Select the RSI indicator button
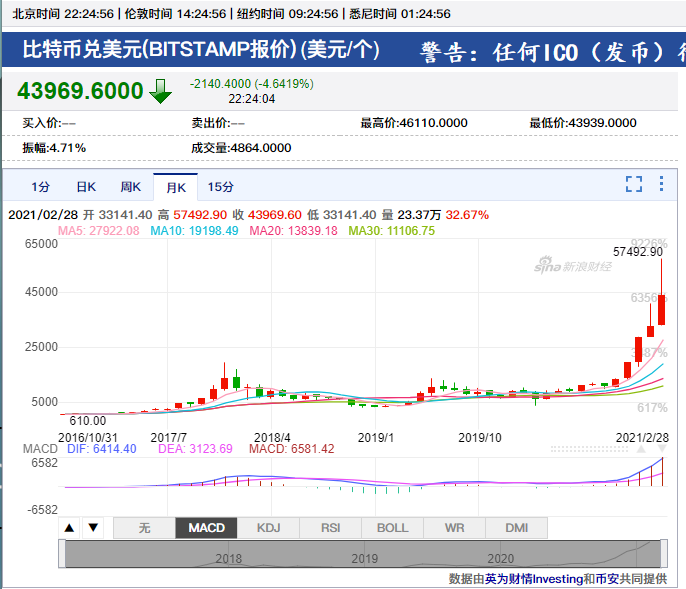Image resolution: width=686 pixels, height=589 pixels. (x=331, y=528)
